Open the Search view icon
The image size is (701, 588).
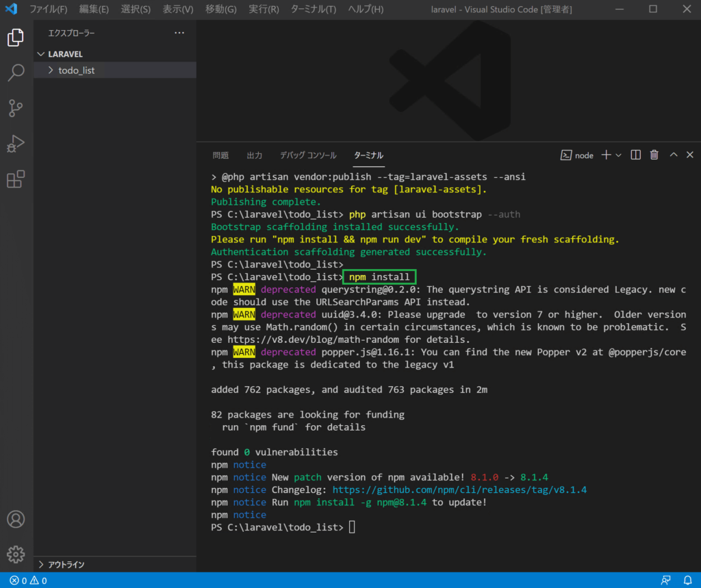click(x=16, y=73)
